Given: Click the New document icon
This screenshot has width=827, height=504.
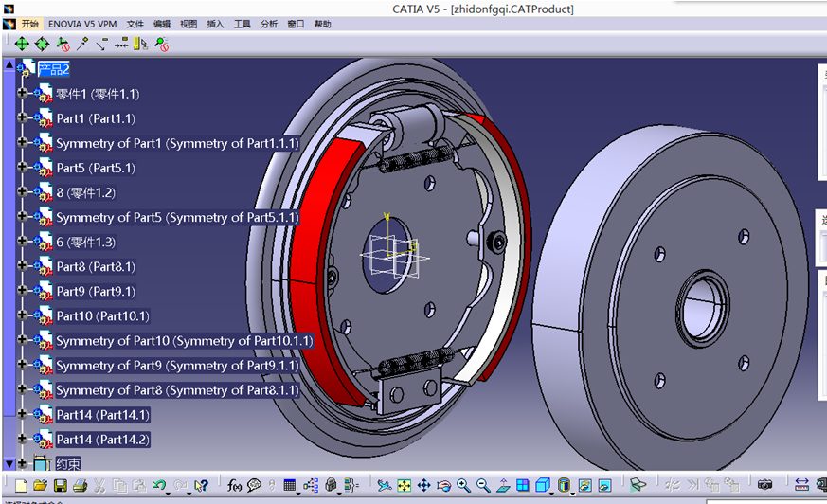Looking at the screenshot, I should click(21, 485).
